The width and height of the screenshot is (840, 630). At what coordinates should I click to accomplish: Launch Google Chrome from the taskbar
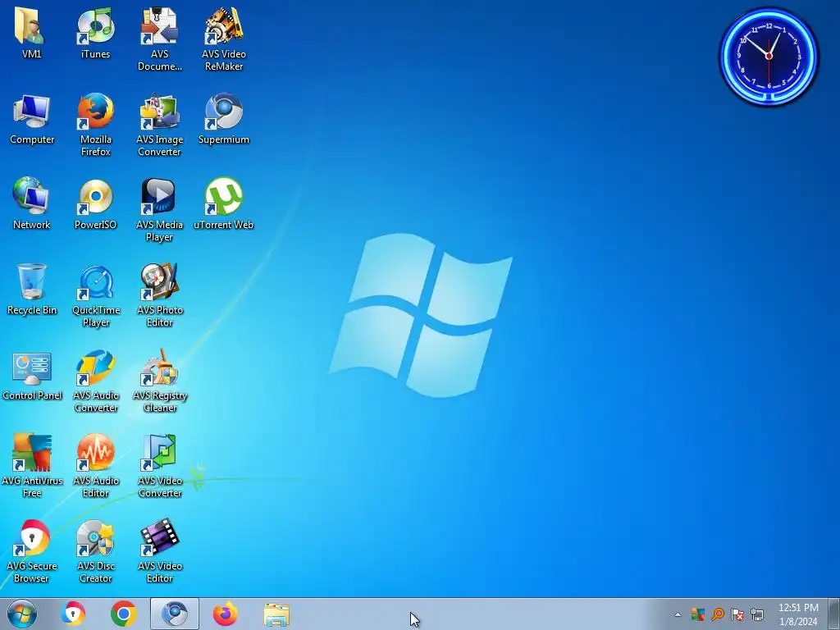coord(124,614)
